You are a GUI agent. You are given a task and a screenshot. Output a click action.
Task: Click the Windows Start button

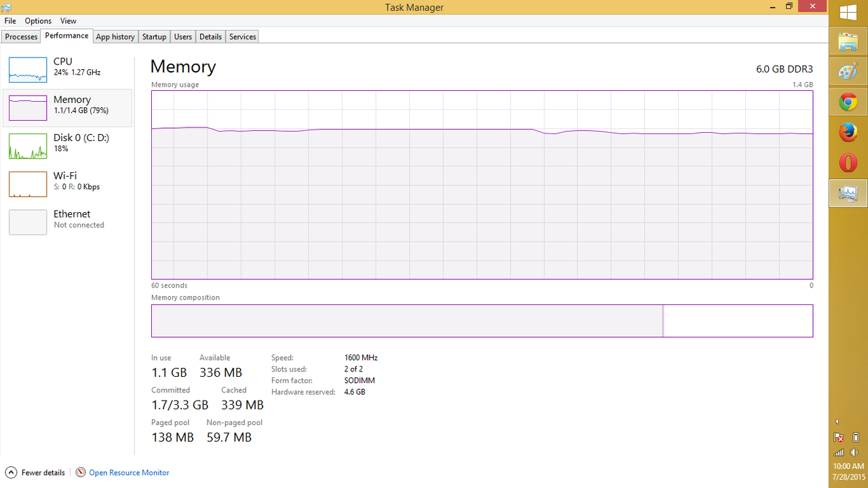pyautogui.click(x=848, y=13)
